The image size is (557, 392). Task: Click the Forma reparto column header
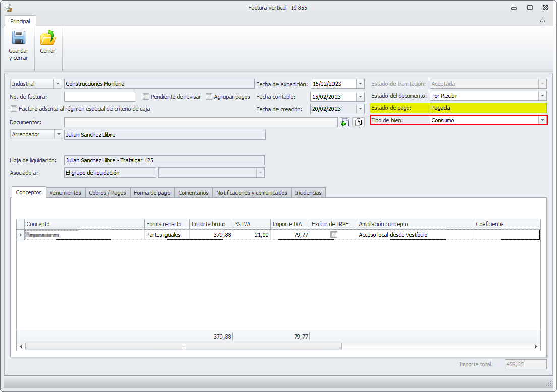coord(167,224)
